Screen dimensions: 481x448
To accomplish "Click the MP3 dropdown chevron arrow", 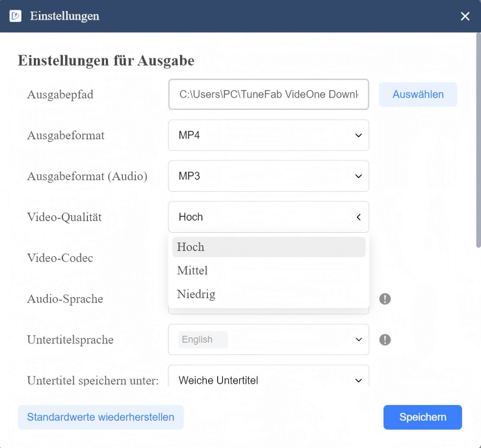I will [x=358, y=176].
